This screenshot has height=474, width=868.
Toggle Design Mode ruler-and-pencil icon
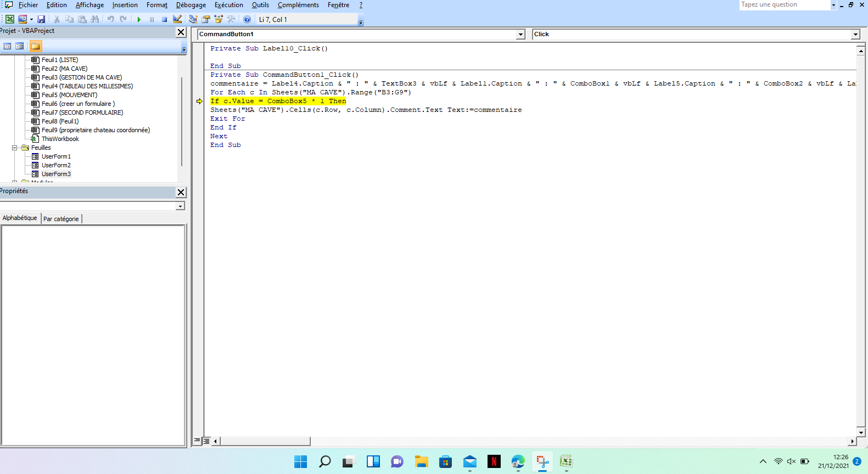coord(177,19)
